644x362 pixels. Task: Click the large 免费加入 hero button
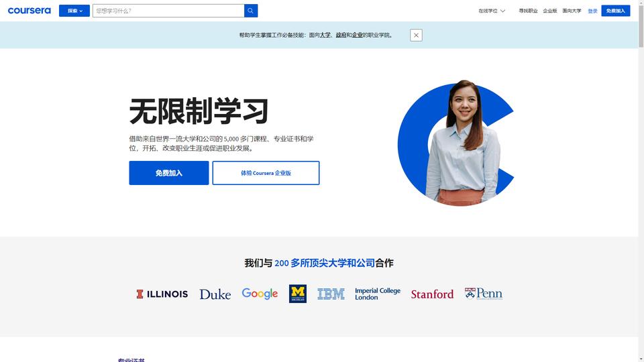pos(169,173)
